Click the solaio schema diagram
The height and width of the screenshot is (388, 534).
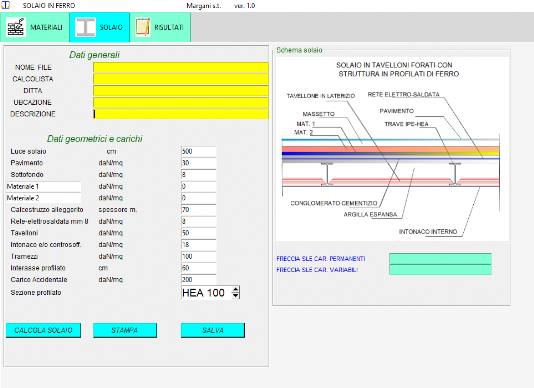tap(392, 149)
